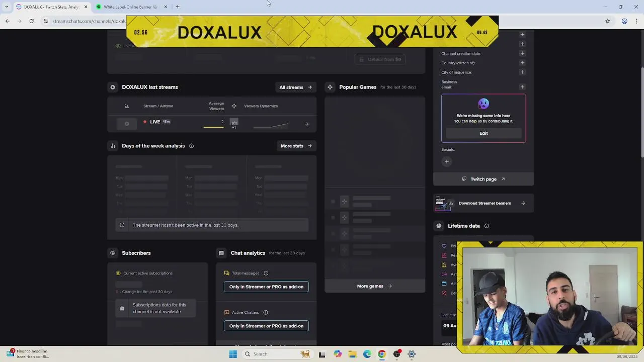
Task: Switch to White Label-Online Banner tab
Action: (x=130, y=7)
